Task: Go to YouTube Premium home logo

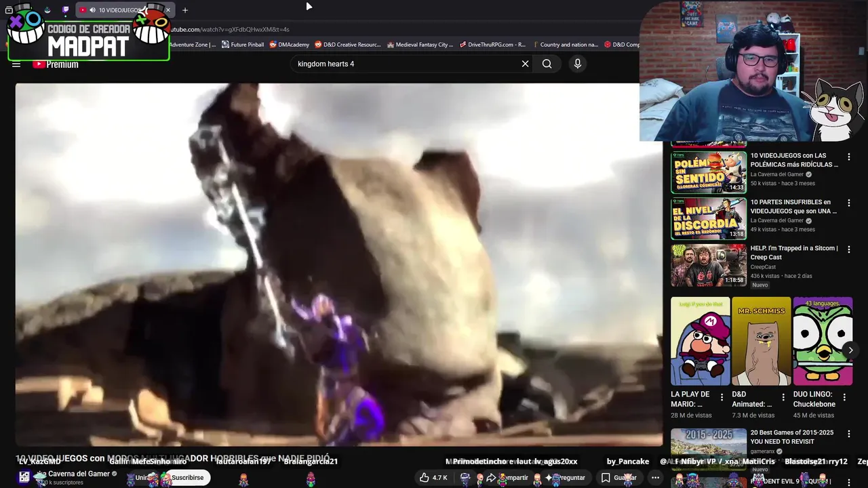Action: point(56,64)
